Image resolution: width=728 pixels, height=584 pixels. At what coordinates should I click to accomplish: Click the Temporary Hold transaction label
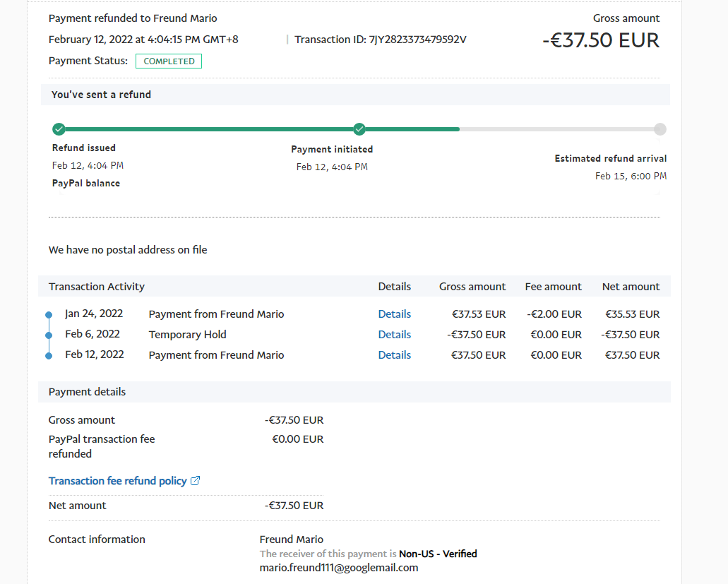coord(187,335)
